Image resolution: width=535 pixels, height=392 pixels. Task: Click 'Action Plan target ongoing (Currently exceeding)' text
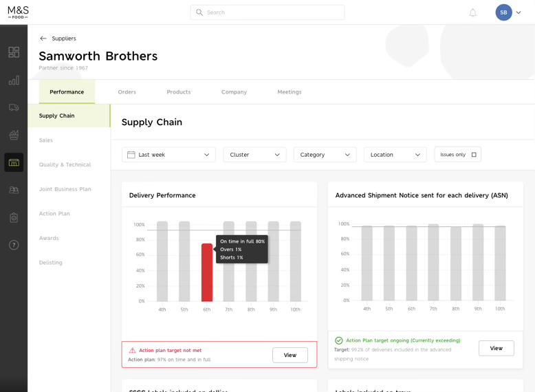(403, 340)
